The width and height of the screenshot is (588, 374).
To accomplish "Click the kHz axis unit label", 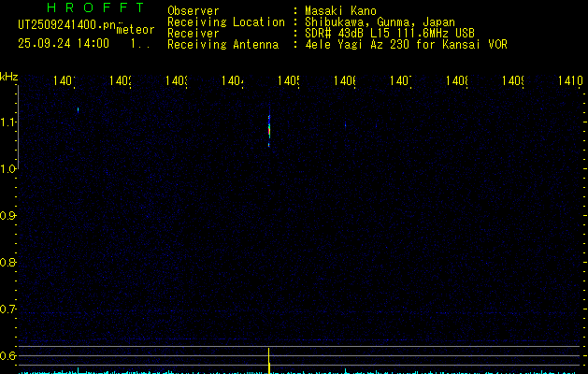I will (9, 77).
